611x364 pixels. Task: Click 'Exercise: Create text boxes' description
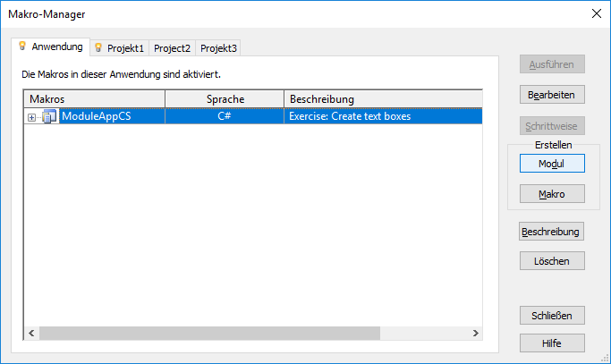click(350, 116)
